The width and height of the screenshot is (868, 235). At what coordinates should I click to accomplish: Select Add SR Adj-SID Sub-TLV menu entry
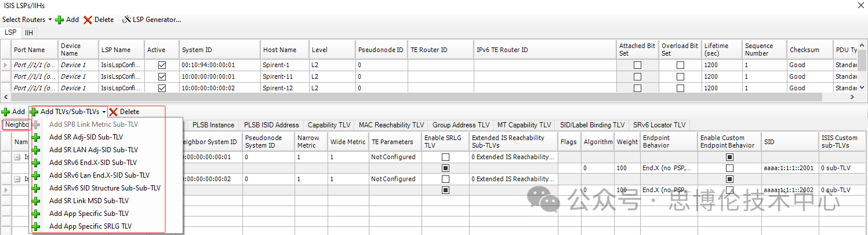86,137
